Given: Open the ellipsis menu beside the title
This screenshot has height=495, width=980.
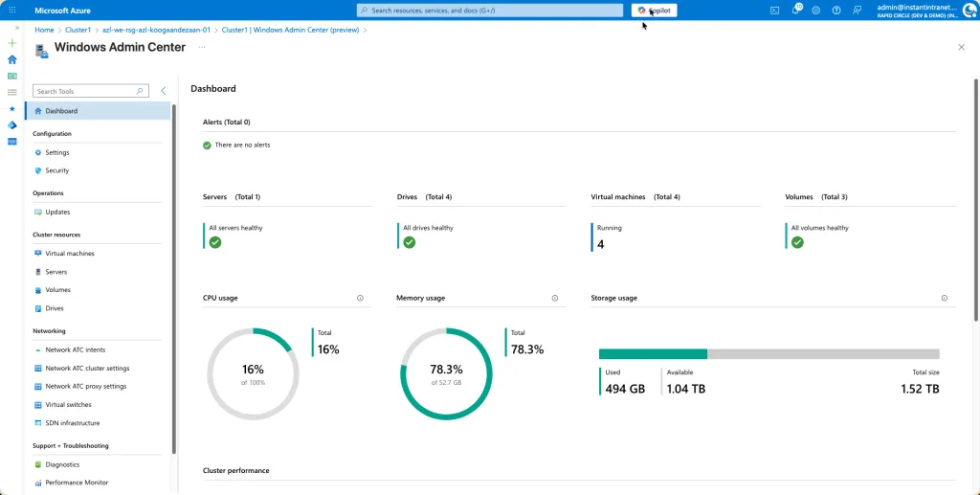Looking at the screenshot, I should 202,47.
